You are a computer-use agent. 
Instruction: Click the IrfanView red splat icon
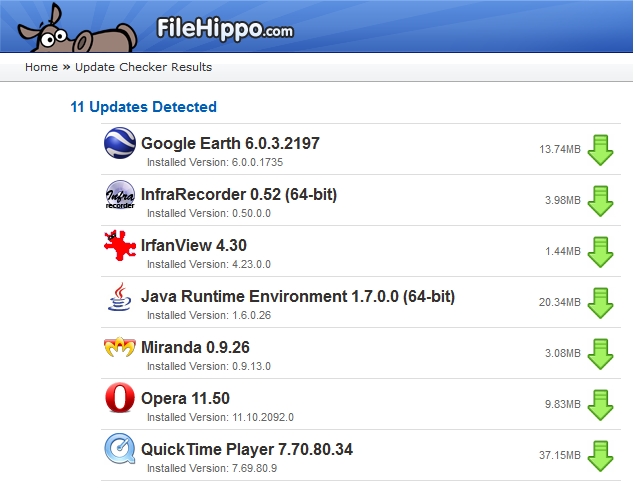click(x=119, y=245)
